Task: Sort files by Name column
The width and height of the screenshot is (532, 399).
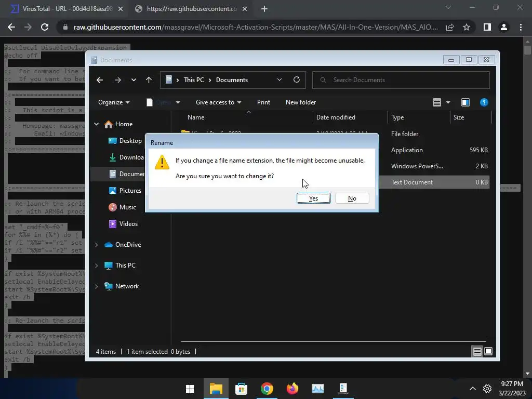Action: [196, 117]
